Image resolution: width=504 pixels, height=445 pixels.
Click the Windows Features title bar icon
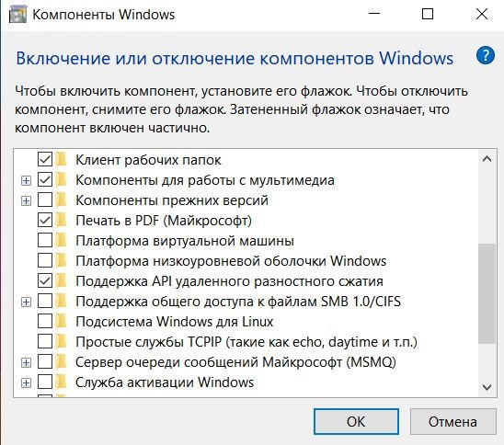(18, 15)
